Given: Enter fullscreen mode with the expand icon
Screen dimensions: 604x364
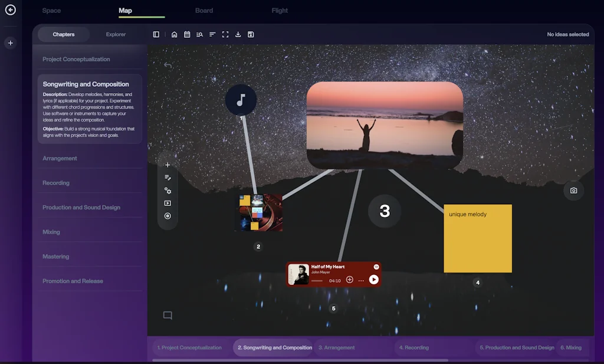Looking at the screenshot, I should [x=225, y=34].
